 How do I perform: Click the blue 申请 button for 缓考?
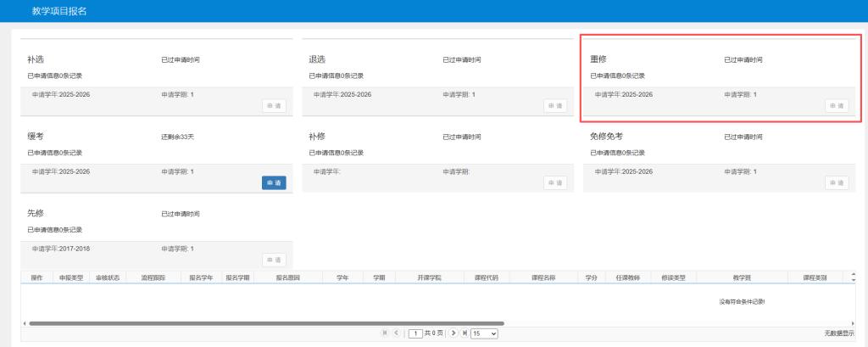pos(274,182)
